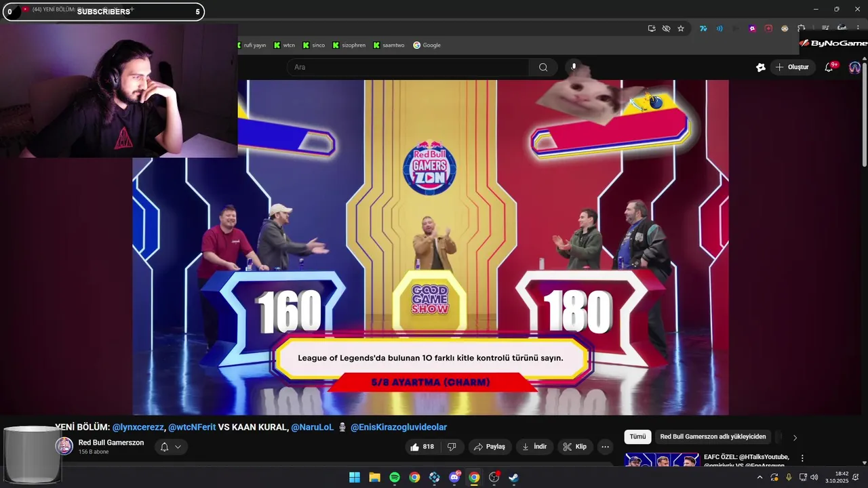Open Chrome's three-dot menu
Image resolution: width=868 pixels, height=488 pixels.
[858, 28]
